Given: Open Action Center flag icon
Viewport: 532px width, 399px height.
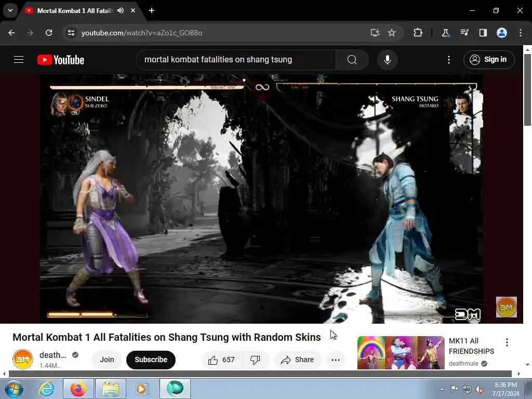Looking at the screenshot, I should point(454,389).
